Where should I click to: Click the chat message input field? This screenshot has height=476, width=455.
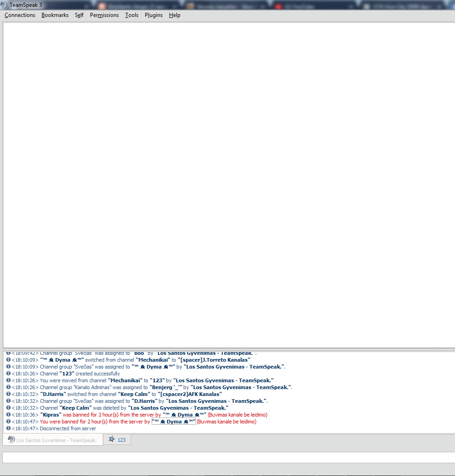coord(229,458)
